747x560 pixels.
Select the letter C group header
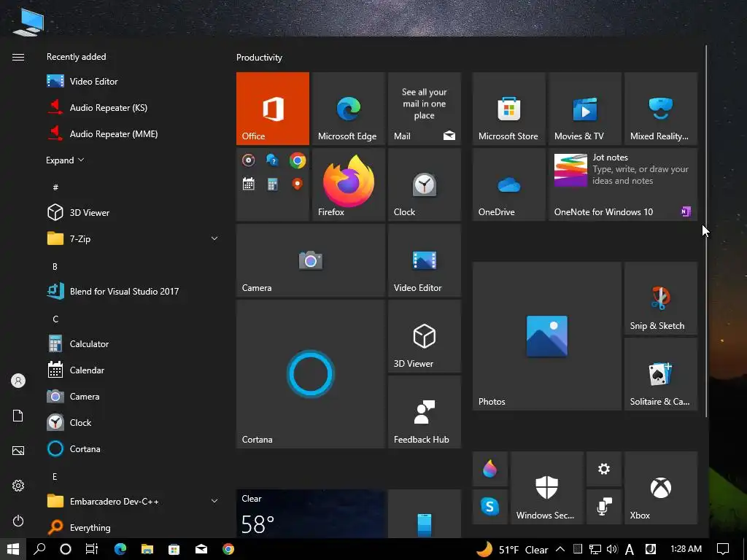click(55, 319)
